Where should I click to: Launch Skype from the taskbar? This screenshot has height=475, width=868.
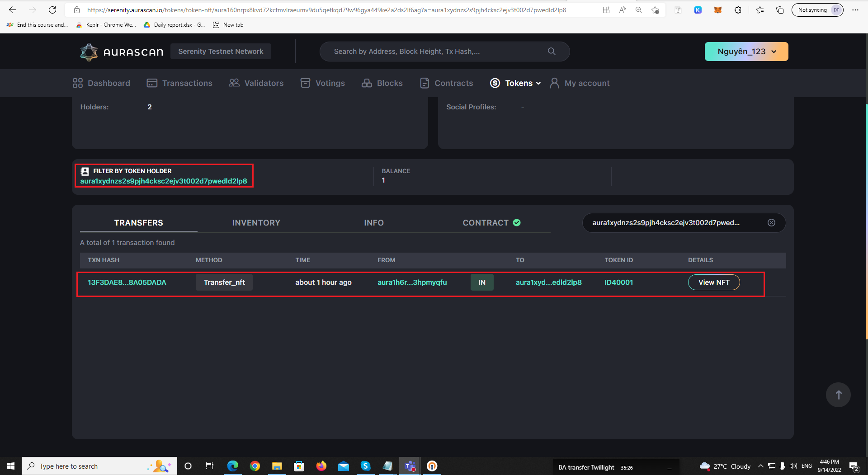365,466
